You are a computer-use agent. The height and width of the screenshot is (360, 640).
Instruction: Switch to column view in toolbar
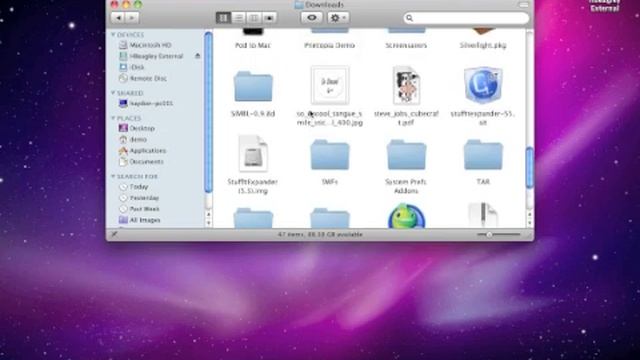[x=254, y=18]
